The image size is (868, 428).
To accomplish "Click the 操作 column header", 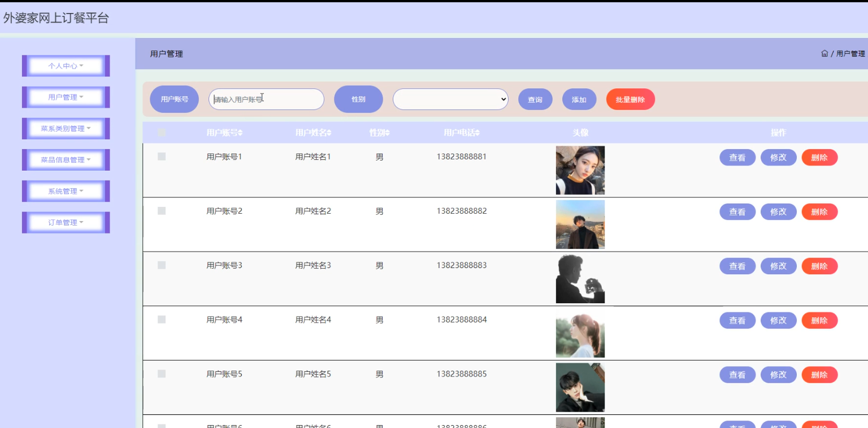I will point(779,133).
